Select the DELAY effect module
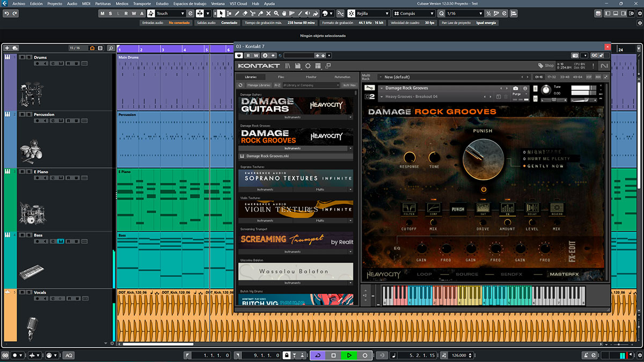644x362 pixels. point(531,209)
